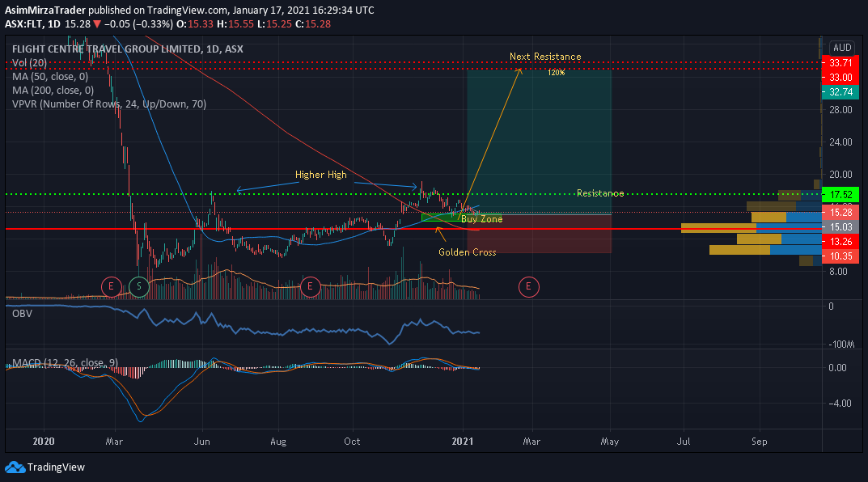Select the MA (50, close, 0) indicator label
This screenshot has width=868, height=482.
click(50, 77)
